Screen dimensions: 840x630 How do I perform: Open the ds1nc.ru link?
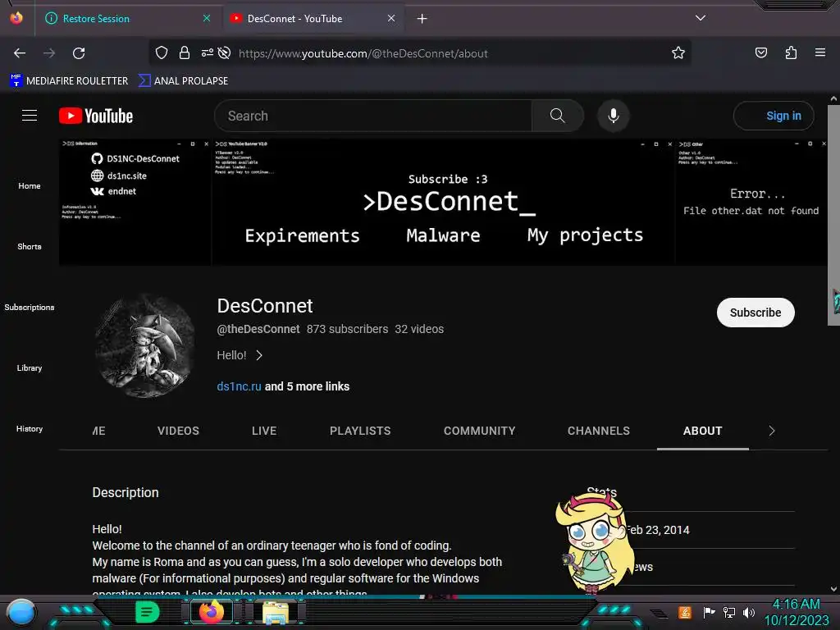(x=239, y=386)
